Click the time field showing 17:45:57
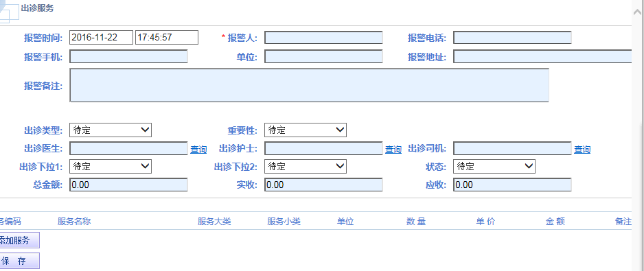Screen dimensions: 644x271 [167, 37]
